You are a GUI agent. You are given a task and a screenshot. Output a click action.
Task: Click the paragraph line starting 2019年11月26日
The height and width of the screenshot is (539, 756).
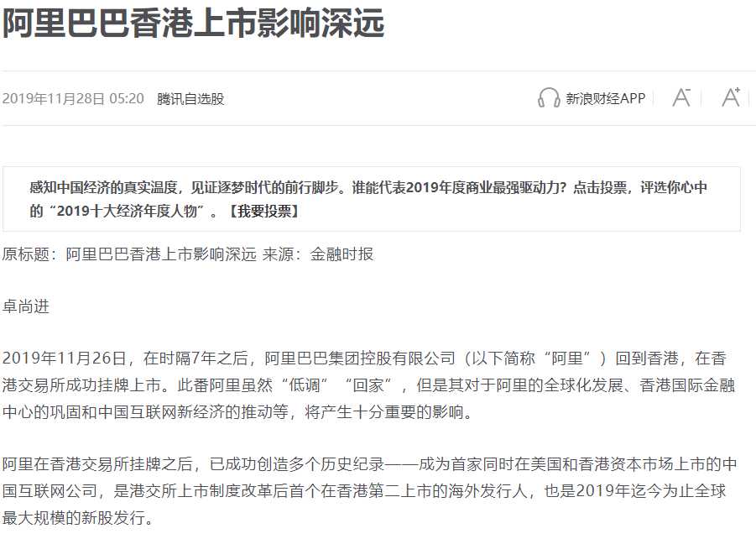pyautogui.click(x=364, y=358)
